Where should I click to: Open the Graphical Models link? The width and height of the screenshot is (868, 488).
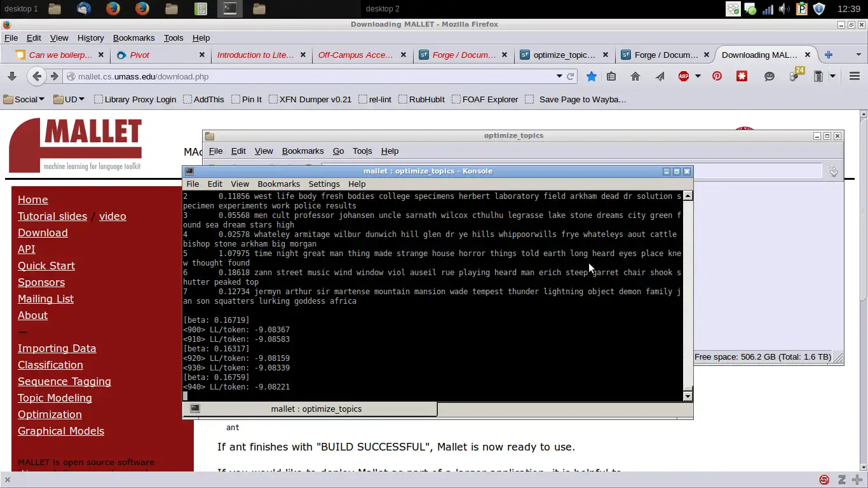(61, 431)
